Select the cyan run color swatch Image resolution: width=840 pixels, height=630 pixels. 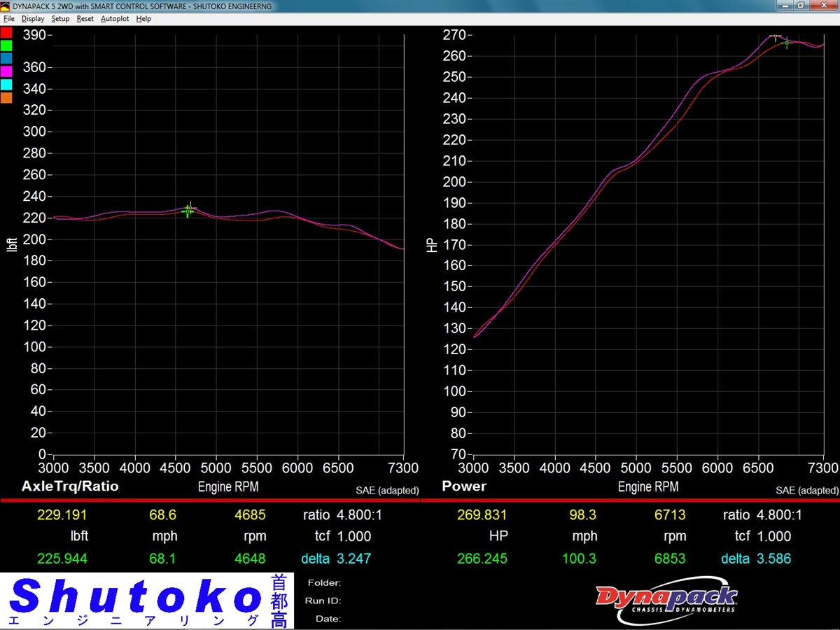tap(6, 85)
